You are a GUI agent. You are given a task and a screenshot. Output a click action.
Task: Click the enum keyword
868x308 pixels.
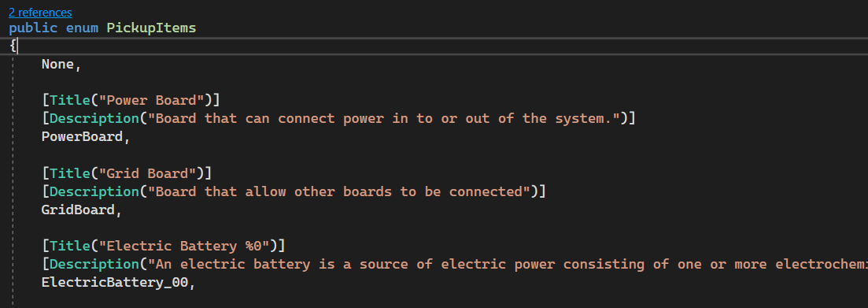(x=82, y=28)
